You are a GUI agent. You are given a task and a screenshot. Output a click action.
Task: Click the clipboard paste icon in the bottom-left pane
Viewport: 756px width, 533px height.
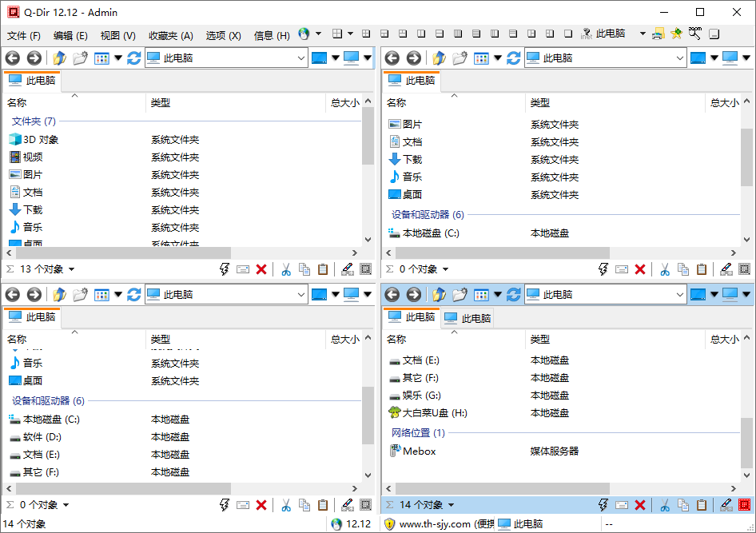[x=323, y=505]
